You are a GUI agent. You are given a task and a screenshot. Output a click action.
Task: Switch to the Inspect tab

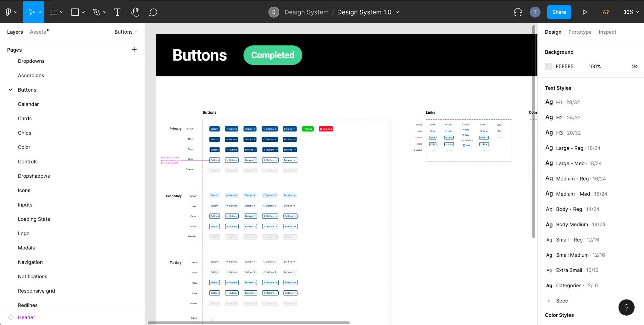(x=607, y=32)
